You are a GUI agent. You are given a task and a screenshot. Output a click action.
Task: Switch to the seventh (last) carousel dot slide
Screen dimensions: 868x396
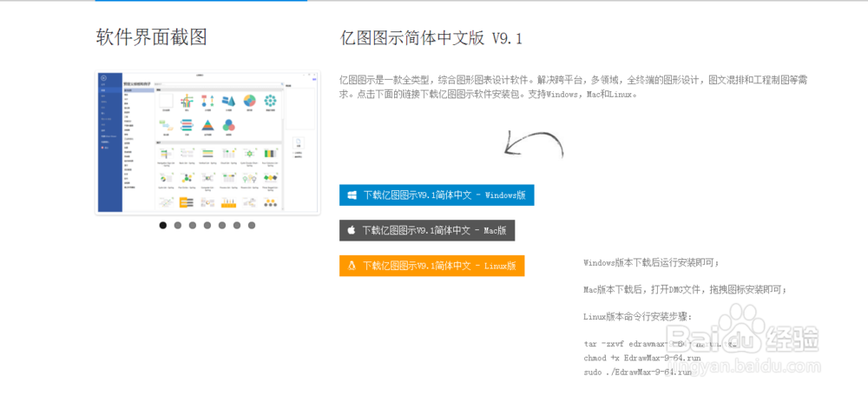pos(252,225)
